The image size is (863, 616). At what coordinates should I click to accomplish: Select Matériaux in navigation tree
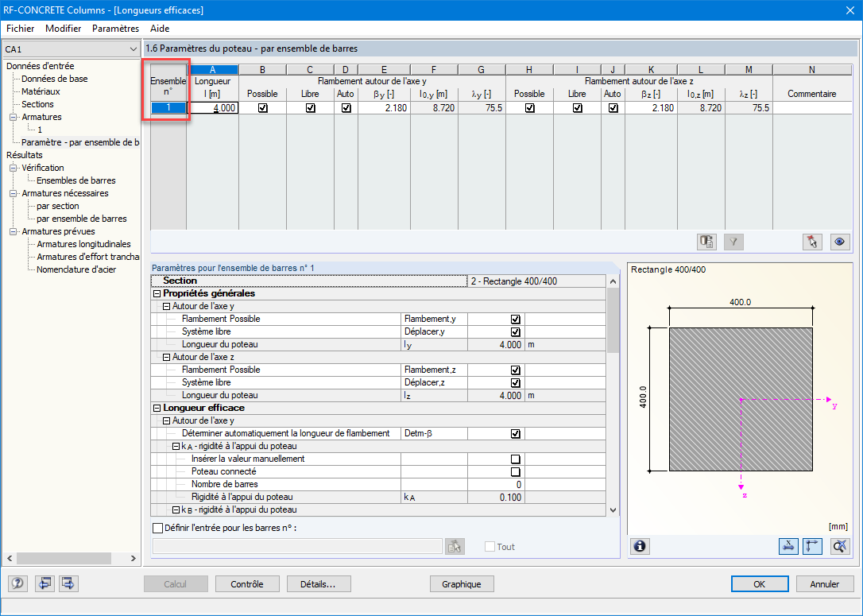tap(41, 91)
